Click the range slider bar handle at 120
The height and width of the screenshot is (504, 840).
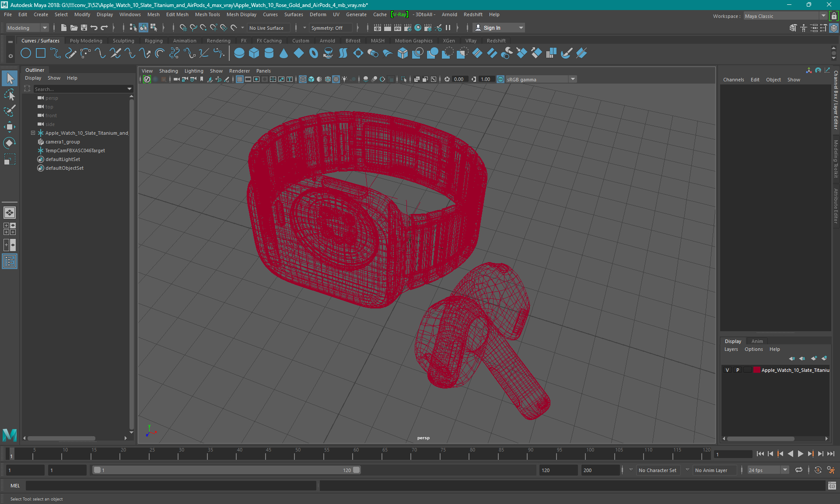coord(357,470)
